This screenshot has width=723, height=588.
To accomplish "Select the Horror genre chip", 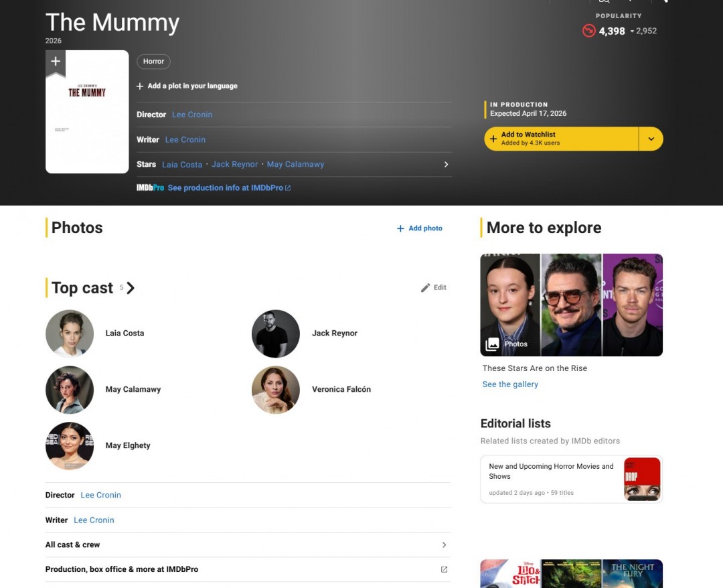I will pos(153,62).
